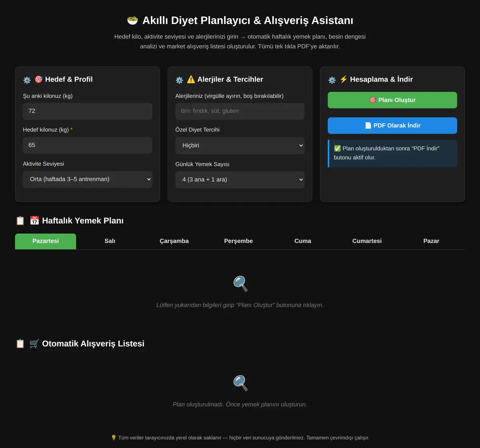Image resolution: width=480 pixels, height=448 pixels.
Task: Click the gear icon beside Hesaplama & İndir
Action: [x=332, y=80]
